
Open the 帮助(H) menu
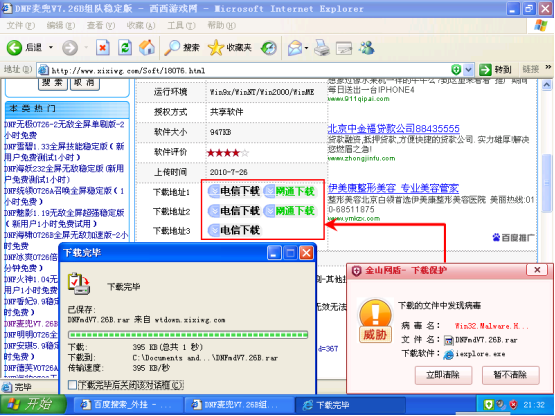(x=222, y=25)
